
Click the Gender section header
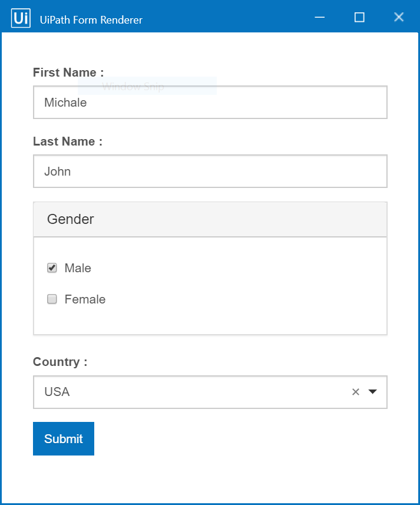click(x=70, y=219)
